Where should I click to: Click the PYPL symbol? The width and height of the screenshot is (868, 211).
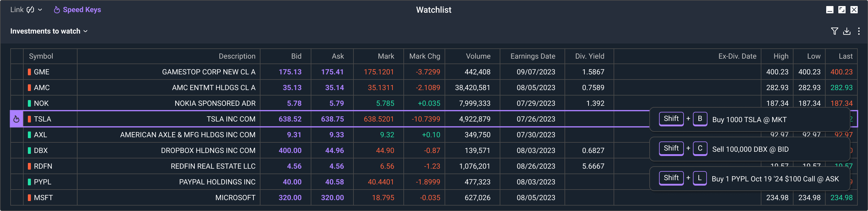coord(42,182)
